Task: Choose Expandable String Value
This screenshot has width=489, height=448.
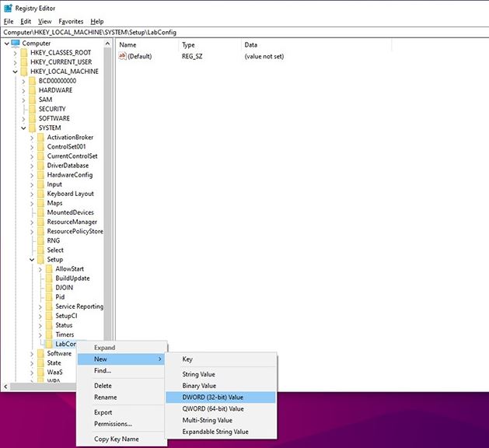Action: coord(221,432)
